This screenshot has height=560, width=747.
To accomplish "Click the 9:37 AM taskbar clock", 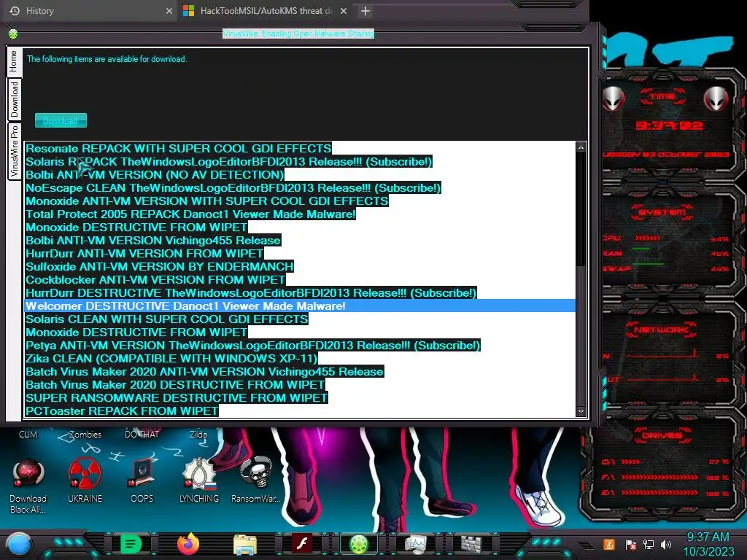I will click(x=708, y=544).
